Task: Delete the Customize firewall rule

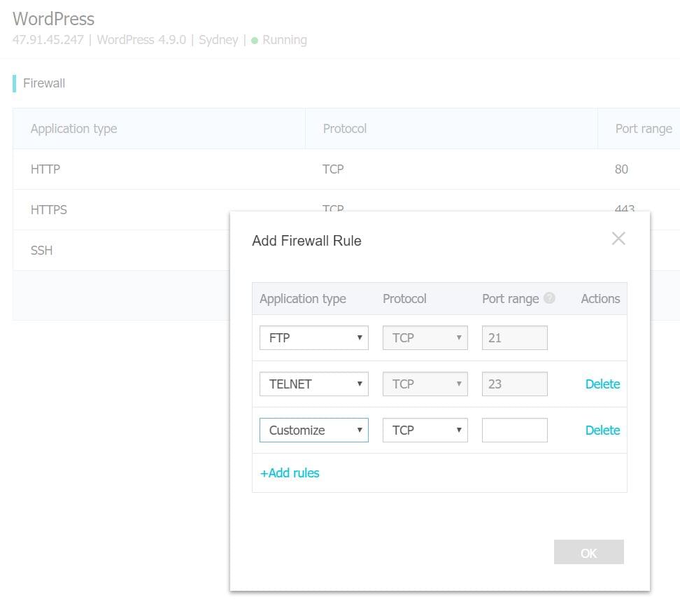Action: coord(602,430)
